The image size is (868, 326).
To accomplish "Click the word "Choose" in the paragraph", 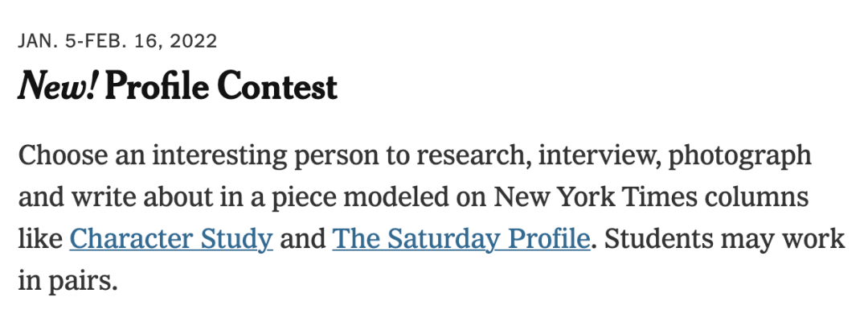I will point(59,154).
